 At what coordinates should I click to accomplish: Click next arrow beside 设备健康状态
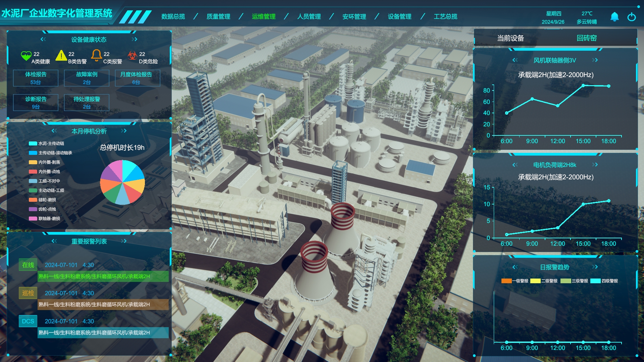[135, 40]
